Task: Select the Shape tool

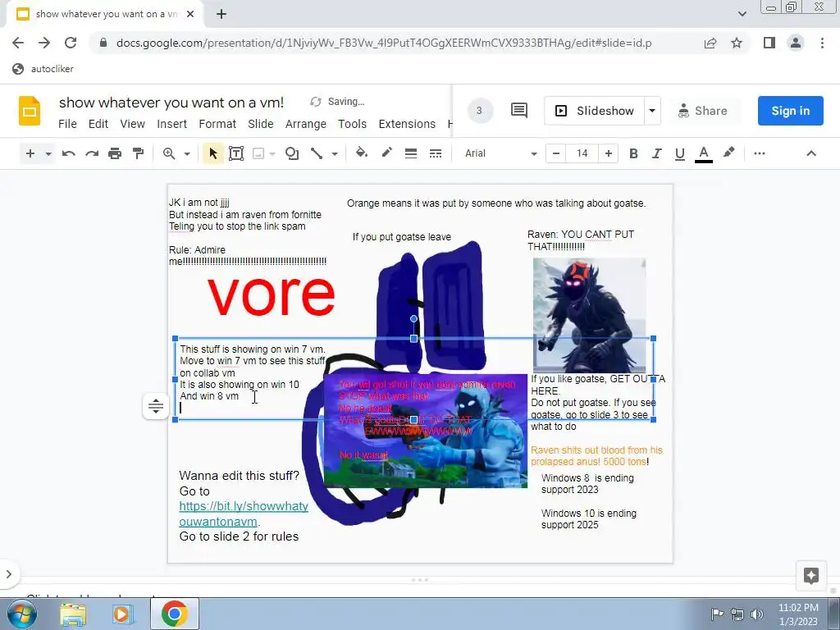Action: [x=292, y=153]
